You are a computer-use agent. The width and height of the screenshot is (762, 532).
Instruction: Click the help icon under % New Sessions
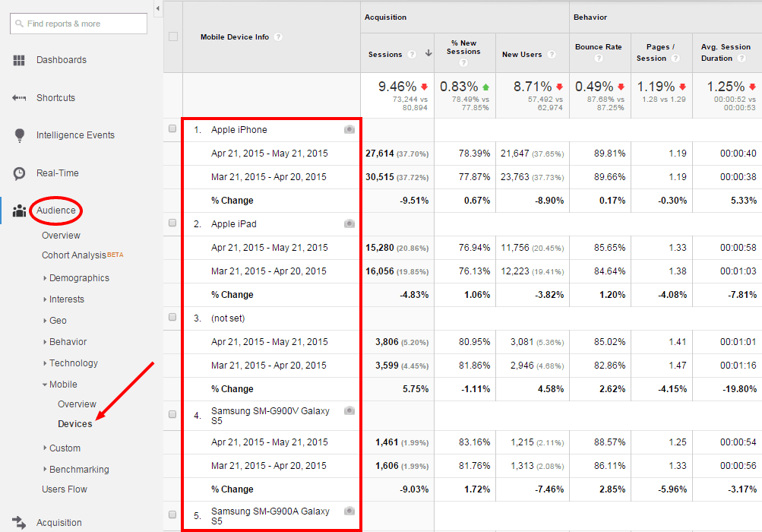click(463, 63)
